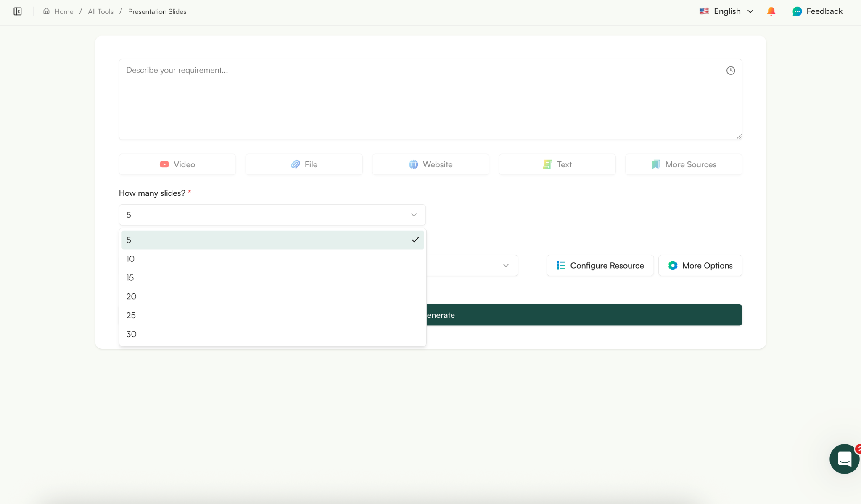Screen dimensions: 861x504
Task: Click the paperclip icon on the File button
Action: pos(295,164)
